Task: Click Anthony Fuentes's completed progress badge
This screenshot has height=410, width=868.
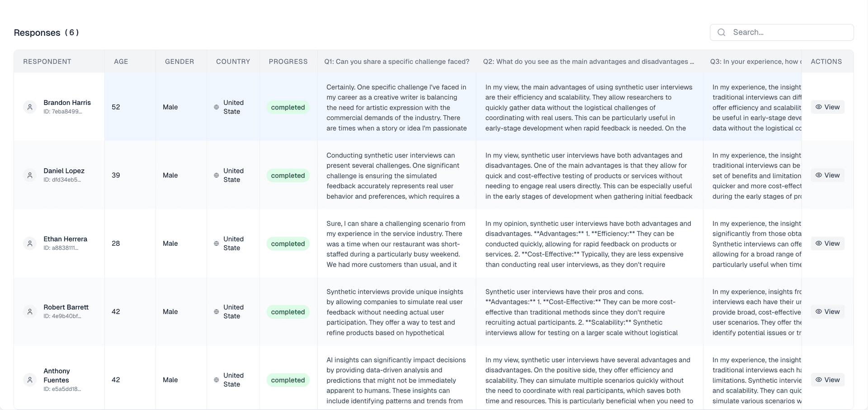Action: 288,380
